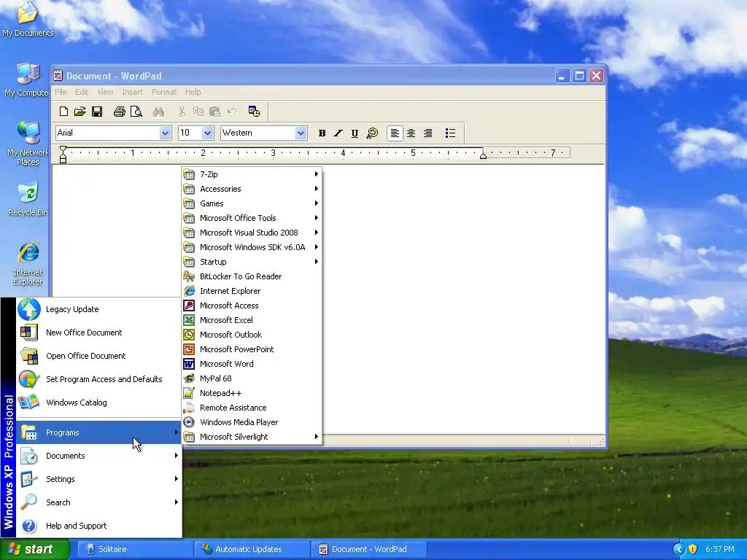Click the Undo icon in WordPad
The width and height of the screenshot is (747, 560).
click(232, 112)
